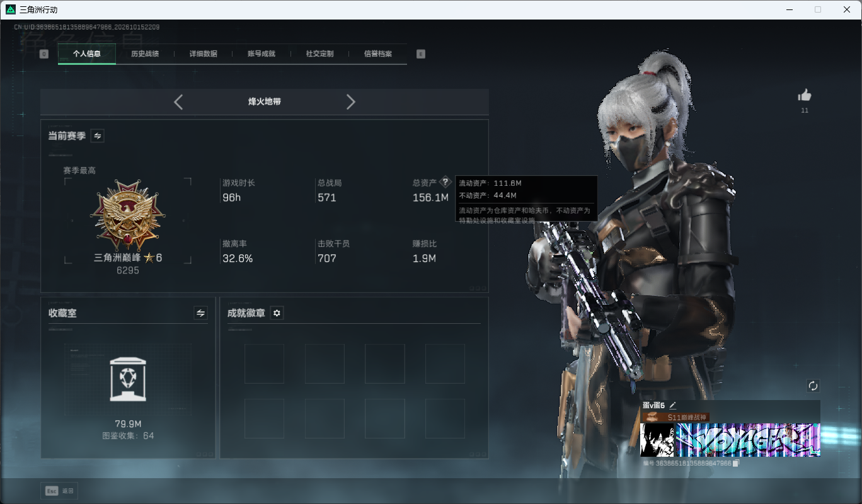This screenshot has width=862, height=504.
Task: Click the swap icon in 收藏室 panel
Action: point(201,313)
